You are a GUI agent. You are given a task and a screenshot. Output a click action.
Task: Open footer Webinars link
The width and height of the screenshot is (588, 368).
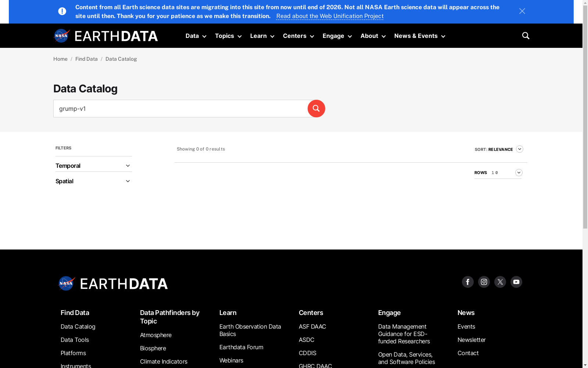[x=231, y=360]
